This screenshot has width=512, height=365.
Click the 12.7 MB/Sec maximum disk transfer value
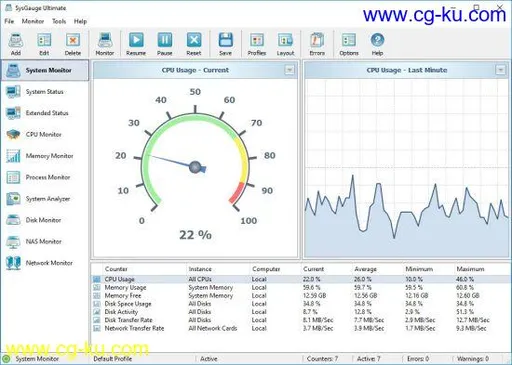473,320
